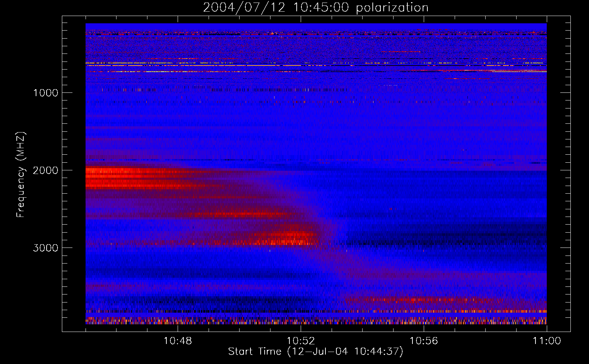Click the 10:56 time tick label

point(424,341)
